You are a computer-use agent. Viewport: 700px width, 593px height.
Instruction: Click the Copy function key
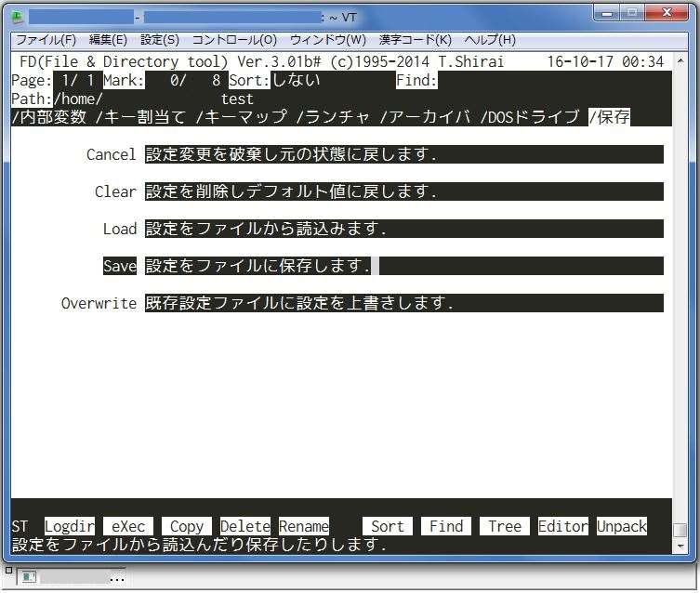coord(187,526)
